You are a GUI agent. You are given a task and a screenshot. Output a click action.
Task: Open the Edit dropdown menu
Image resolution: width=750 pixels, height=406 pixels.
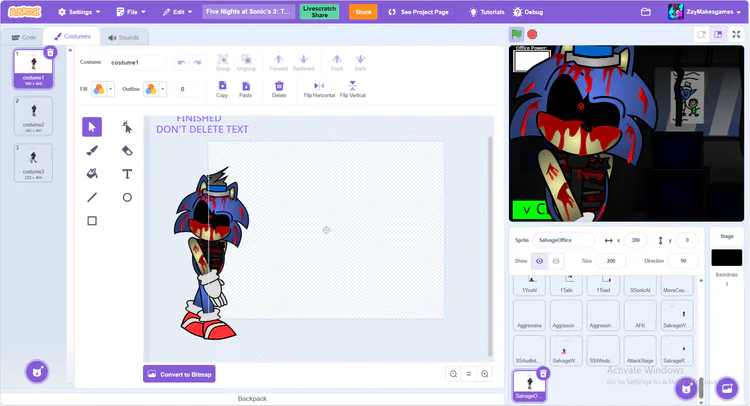click(x=177, y=12)
